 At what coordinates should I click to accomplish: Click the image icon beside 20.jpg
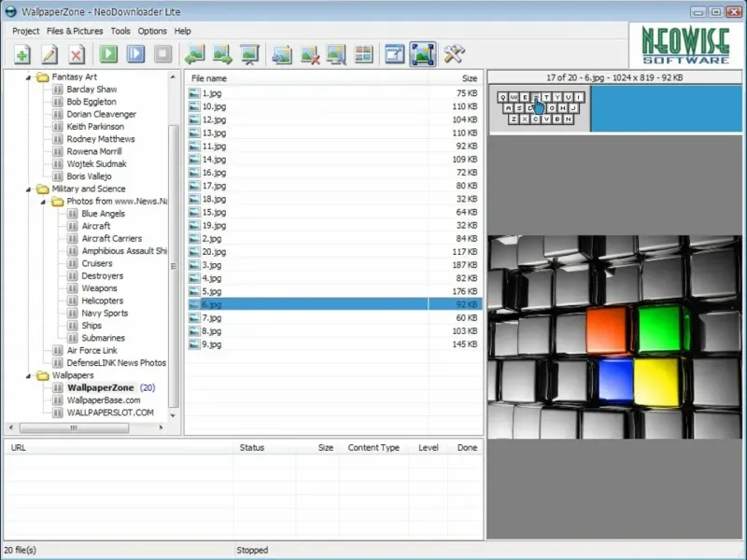(x=194, y=252)
